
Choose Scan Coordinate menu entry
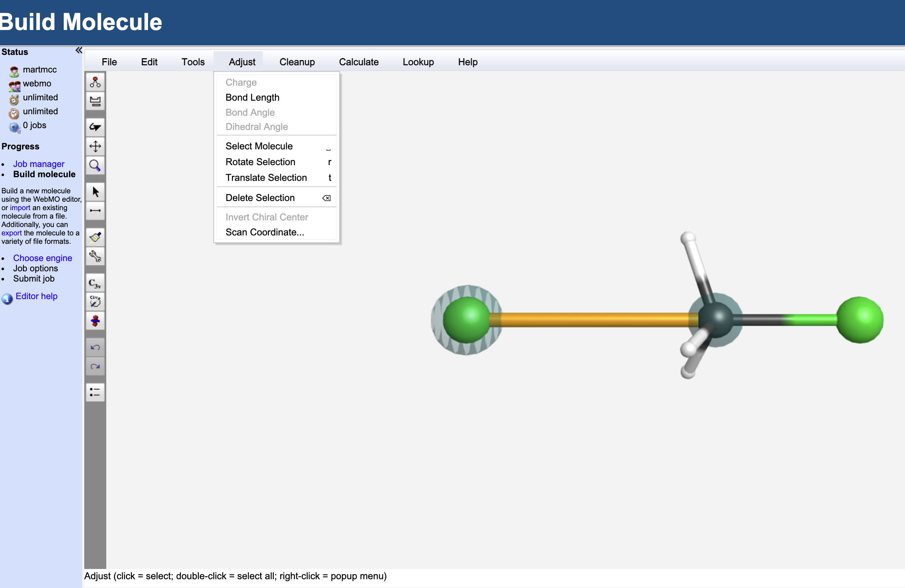[x=265, y=232]
